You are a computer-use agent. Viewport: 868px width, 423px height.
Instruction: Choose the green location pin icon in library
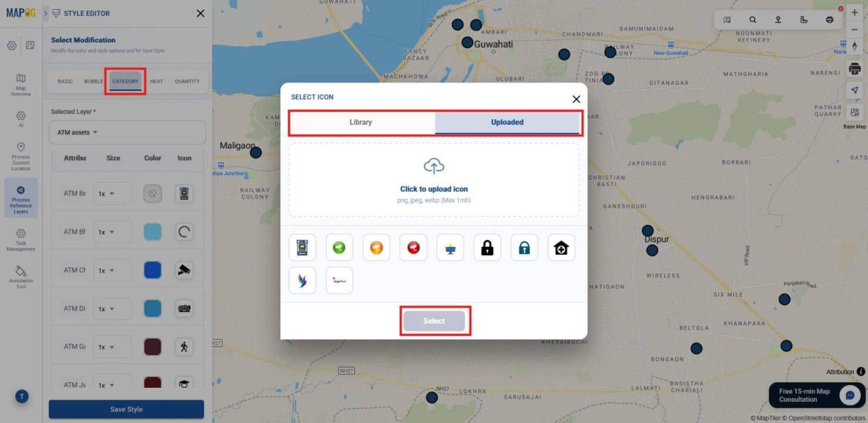(x=339, y=247)
